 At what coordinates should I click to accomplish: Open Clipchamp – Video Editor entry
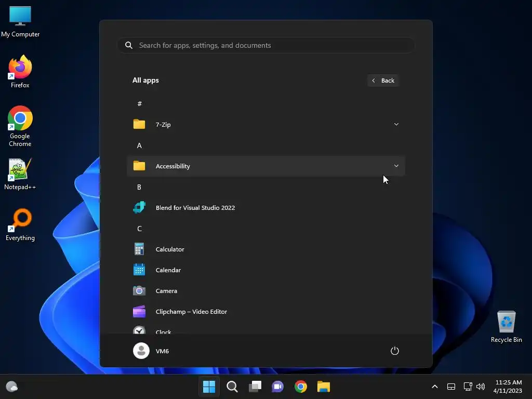coord(266,312)
